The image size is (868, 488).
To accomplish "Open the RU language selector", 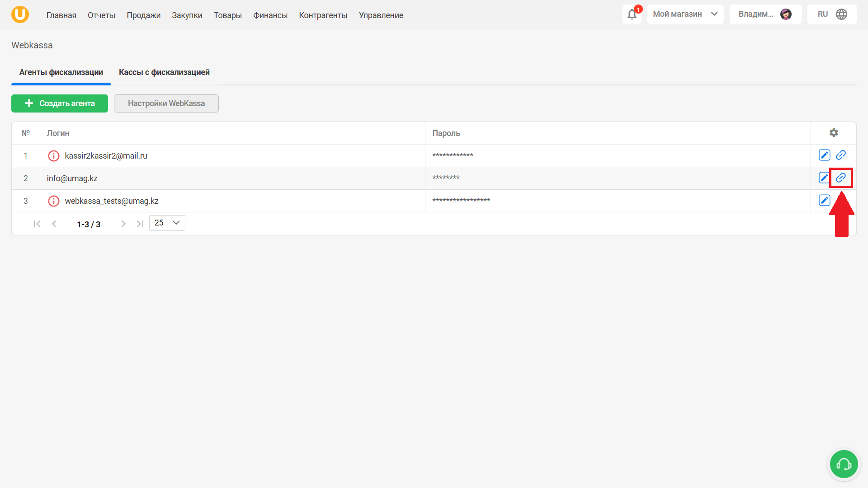I will coord(831,14).
